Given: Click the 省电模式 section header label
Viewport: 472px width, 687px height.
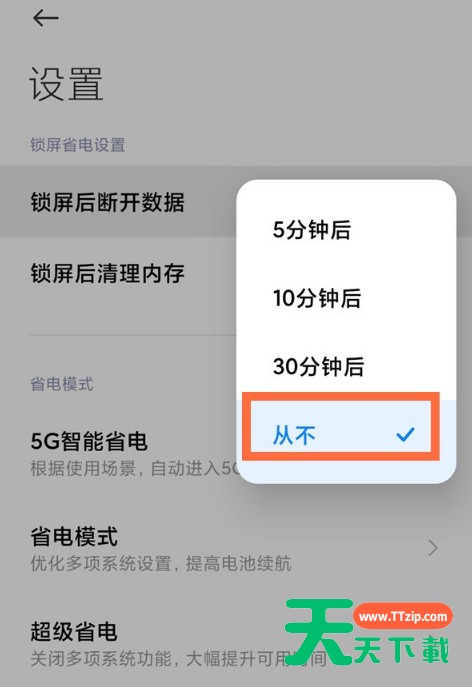Looking at the screenshot, I should [62, 384].
